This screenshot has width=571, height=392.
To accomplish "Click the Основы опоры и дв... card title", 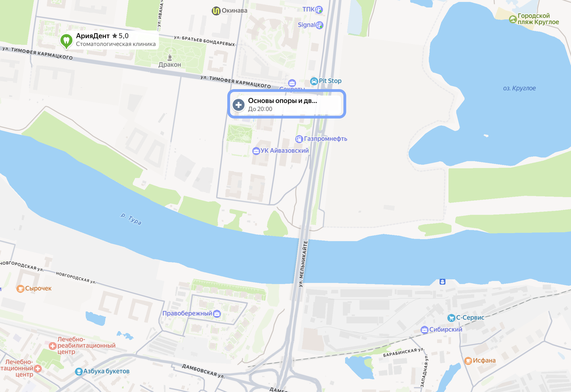I will pos(282,101).
